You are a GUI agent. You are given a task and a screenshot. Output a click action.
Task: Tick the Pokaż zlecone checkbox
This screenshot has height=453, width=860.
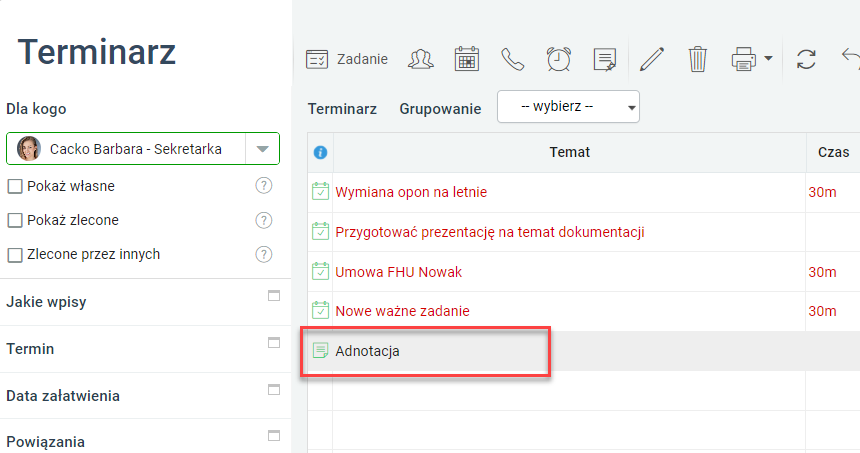tap(15, 220)
